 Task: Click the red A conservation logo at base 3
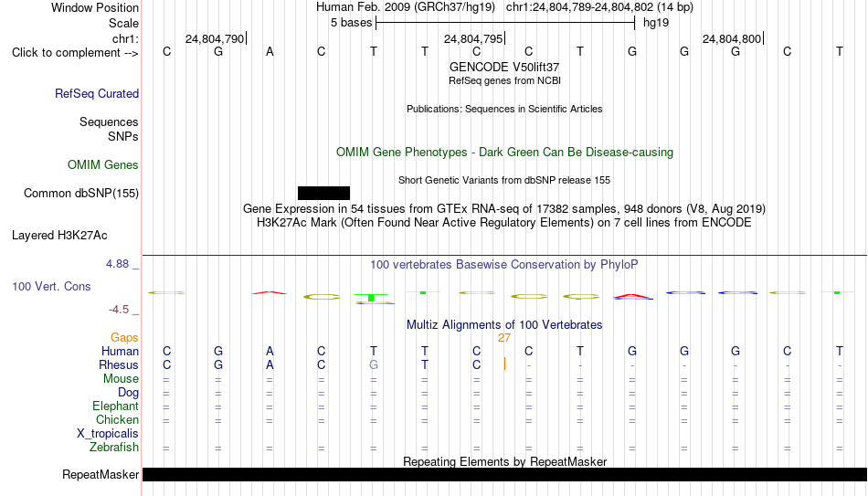point(270,292)
